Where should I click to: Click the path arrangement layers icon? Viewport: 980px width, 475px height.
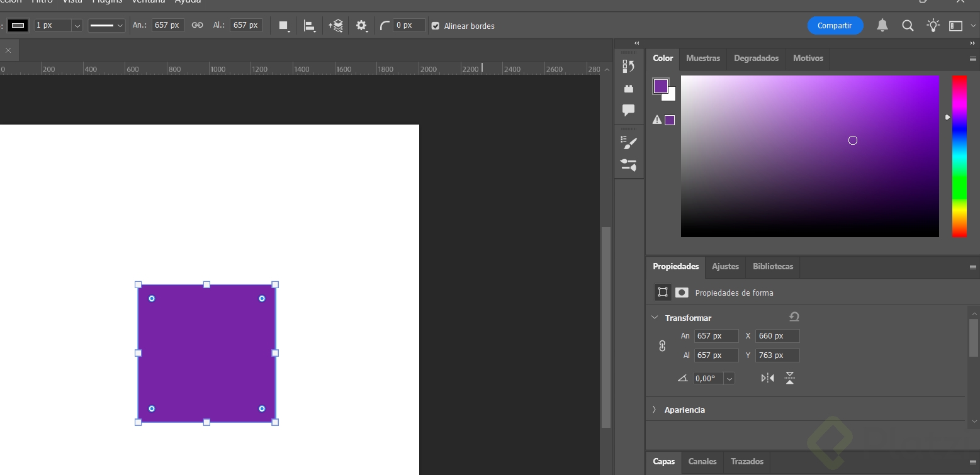(336, 26)
